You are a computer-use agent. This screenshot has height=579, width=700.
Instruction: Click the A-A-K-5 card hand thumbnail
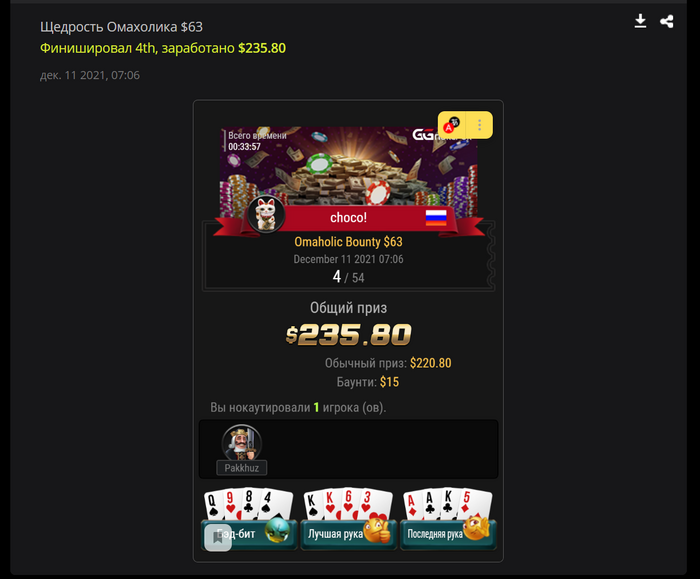[x=448, y=504]
